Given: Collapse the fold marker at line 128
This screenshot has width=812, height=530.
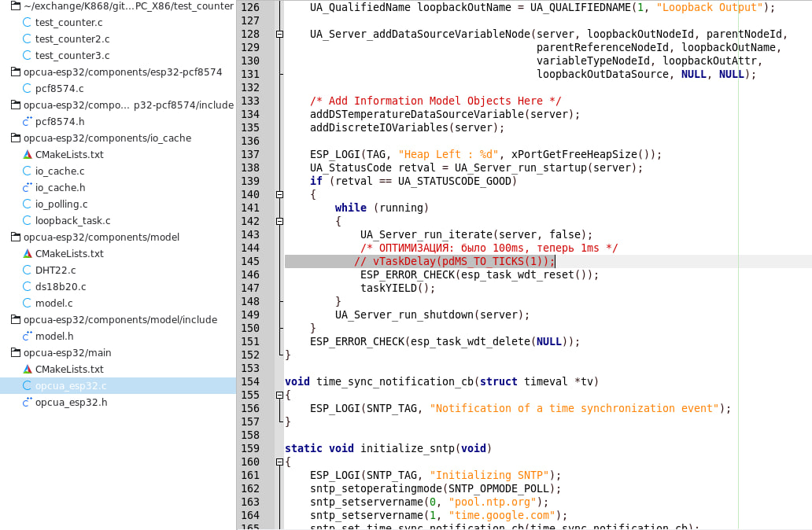Looking at the screenshot, I should coord(279,35).
